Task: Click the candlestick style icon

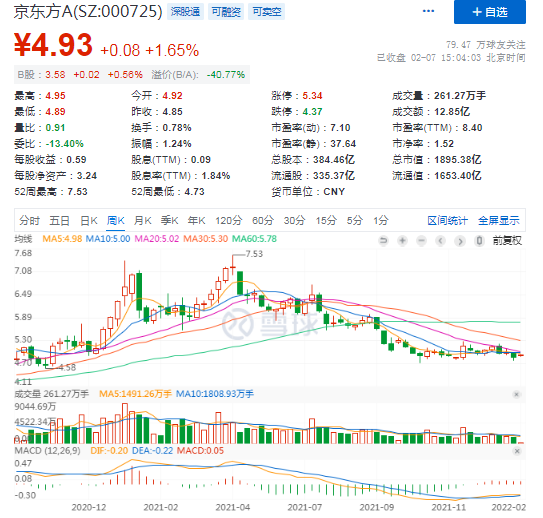Action: 479,240
